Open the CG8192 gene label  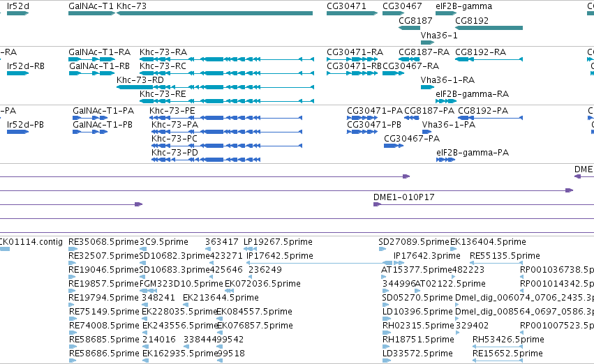[x=472, y=21]
